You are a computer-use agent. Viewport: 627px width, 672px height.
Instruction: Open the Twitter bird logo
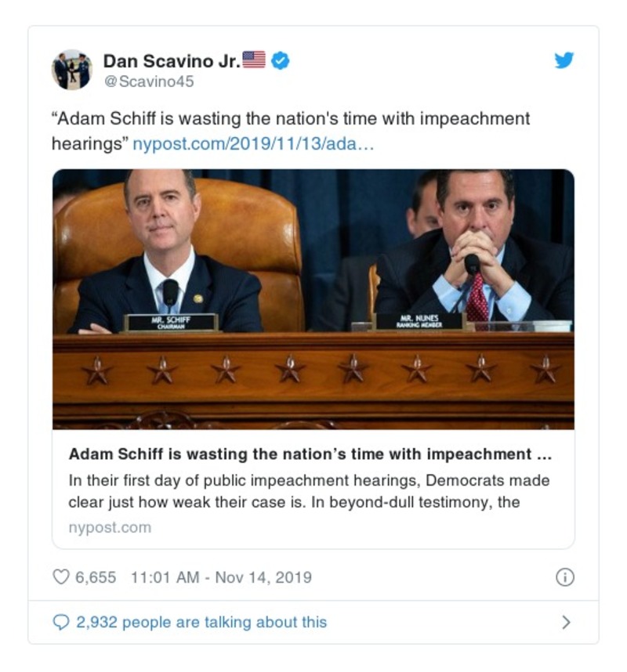click(564, 60)
